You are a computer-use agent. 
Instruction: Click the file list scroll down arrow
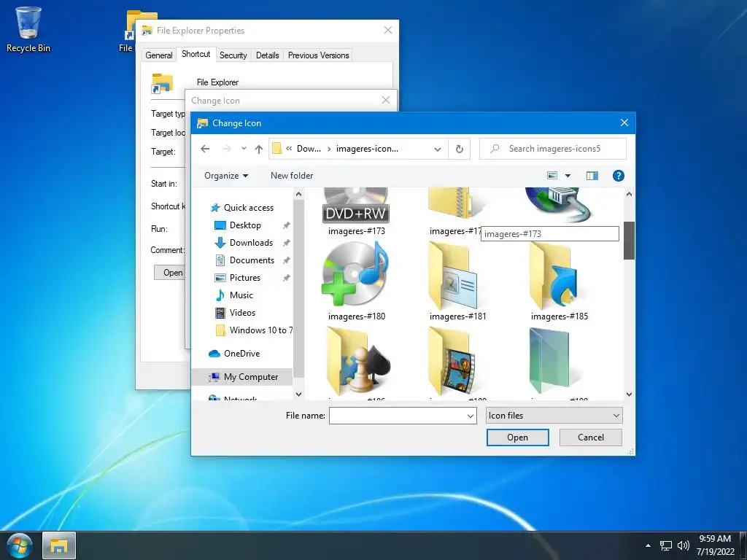pyautogui.click(x=629, y=394)
